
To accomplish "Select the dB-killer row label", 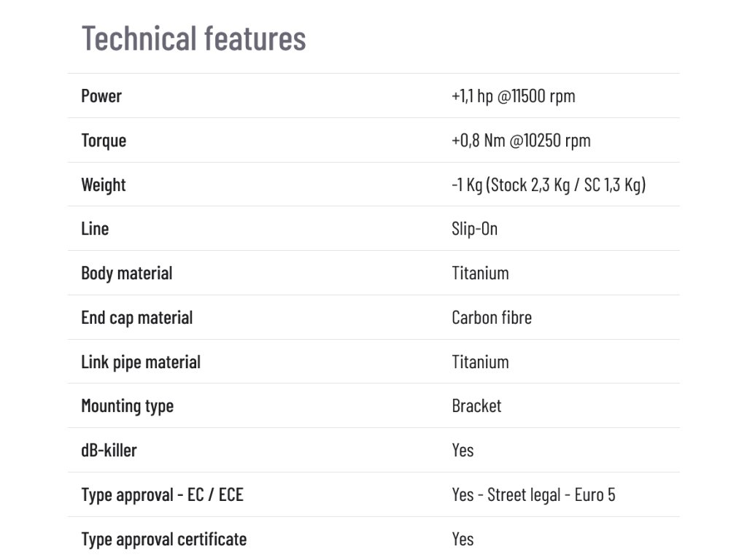I will click(109, 451).
